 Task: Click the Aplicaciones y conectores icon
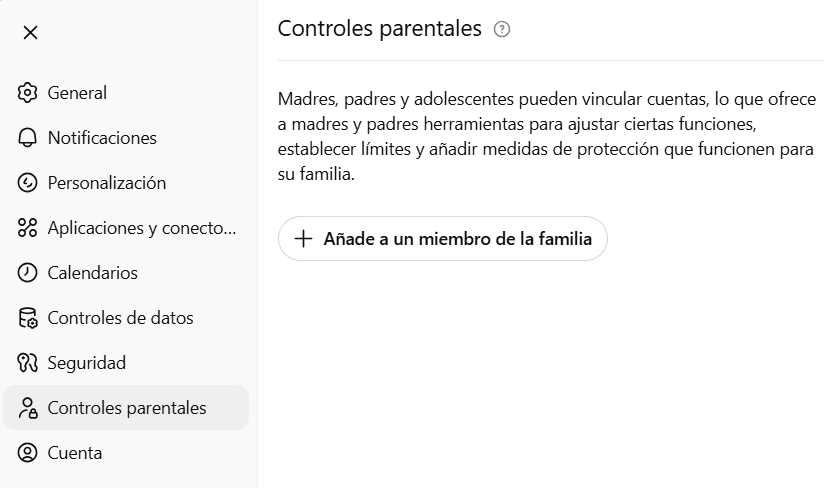pos(28,228)
